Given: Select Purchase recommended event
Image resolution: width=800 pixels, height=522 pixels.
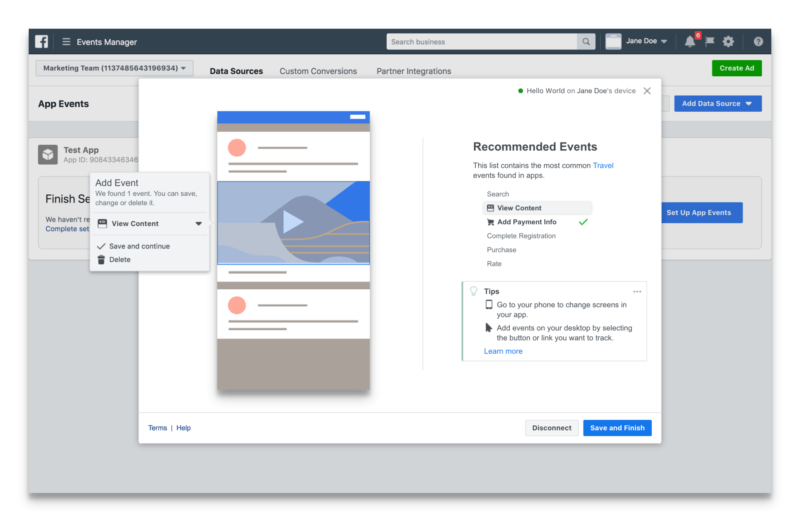Looking at the screenshot, I should [x=501, y=250].
